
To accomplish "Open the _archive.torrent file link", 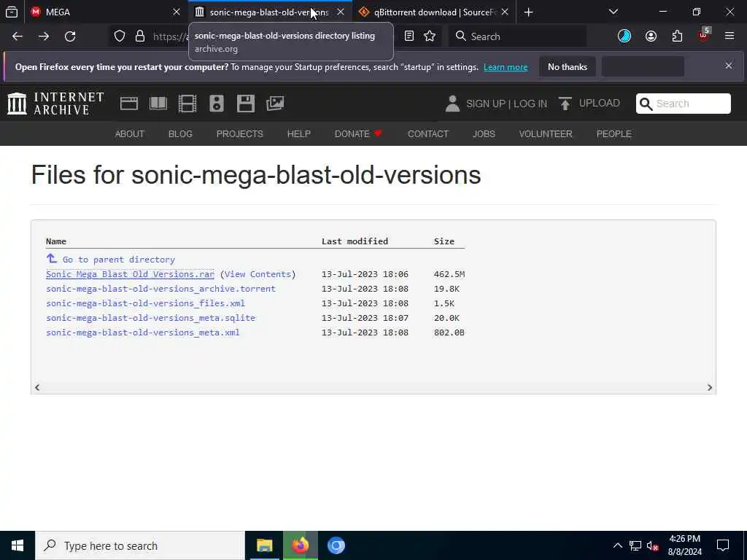I will pos(160,289).
